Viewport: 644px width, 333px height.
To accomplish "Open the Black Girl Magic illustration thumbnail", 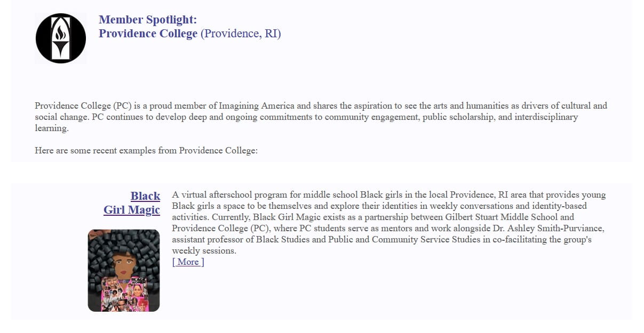I will pos(124,270).
